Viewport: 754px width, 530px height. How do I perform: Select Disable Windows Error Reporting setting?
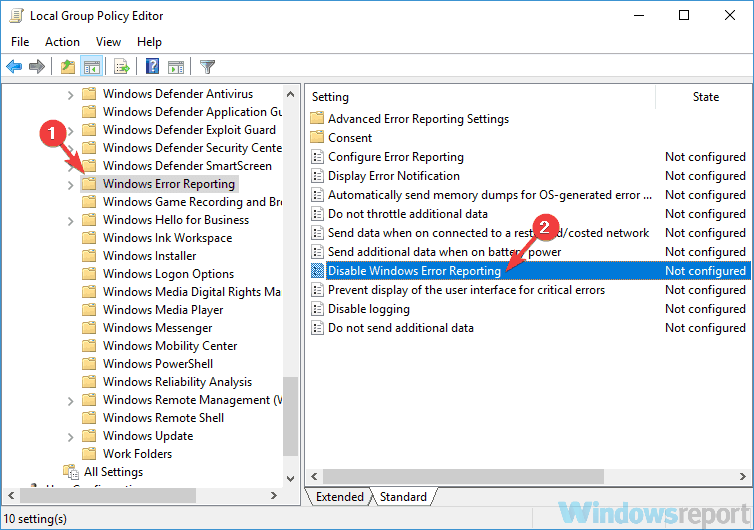click(414, 271)
